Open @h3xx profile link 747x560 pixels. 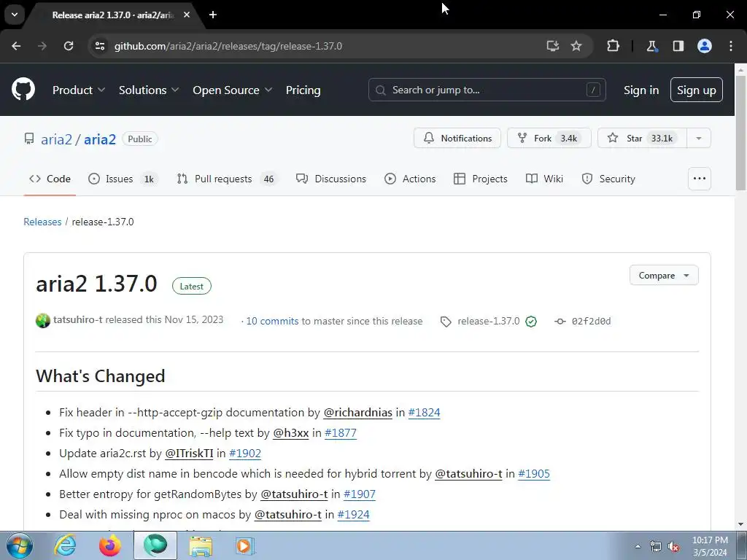click(x=290, y=433)
